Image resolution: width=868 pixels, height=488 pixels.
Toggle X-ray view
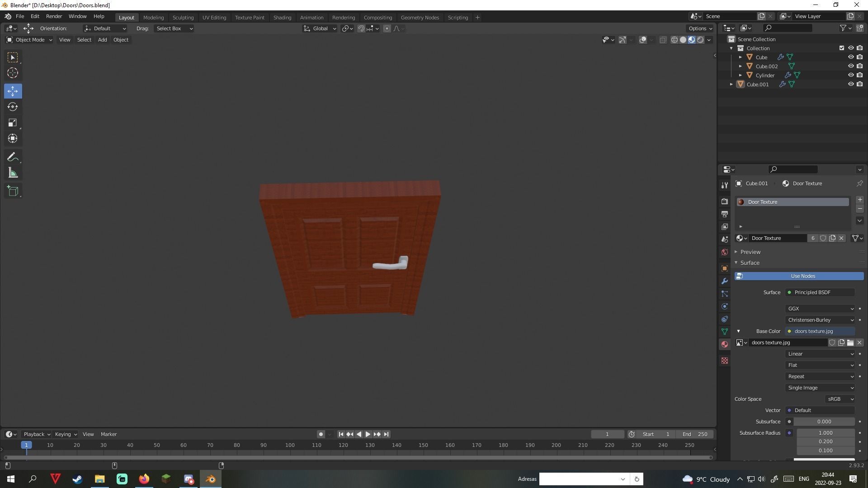pyautogui.click(x=663, y=40)
